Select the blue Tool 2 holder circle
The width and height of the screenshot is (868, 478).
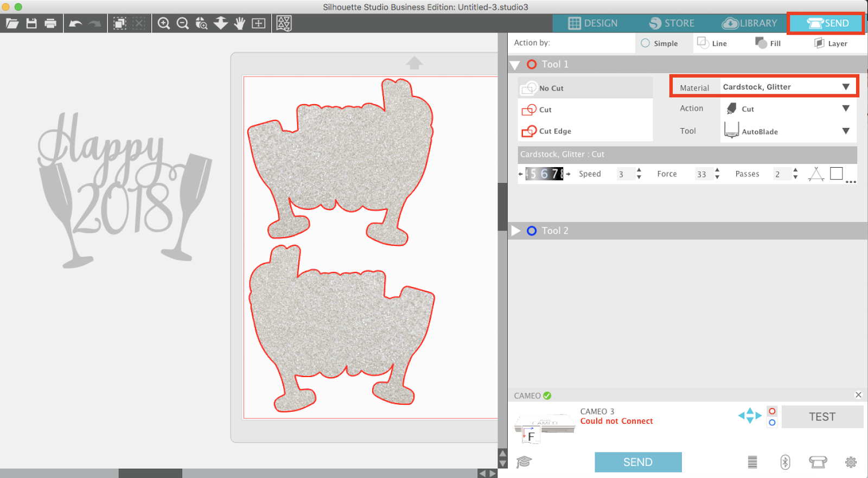click(x=532, y=231)
